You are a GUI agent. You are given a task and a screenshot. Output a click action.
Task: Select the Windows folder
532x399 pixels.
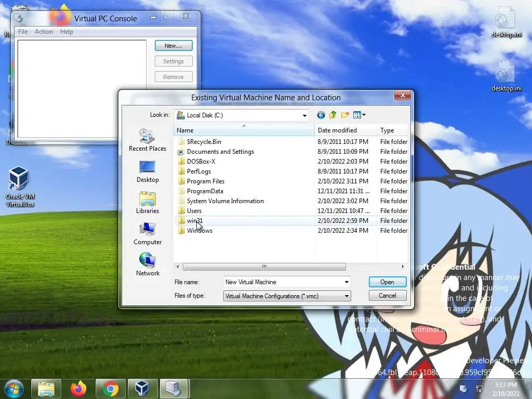pos(199,230)
